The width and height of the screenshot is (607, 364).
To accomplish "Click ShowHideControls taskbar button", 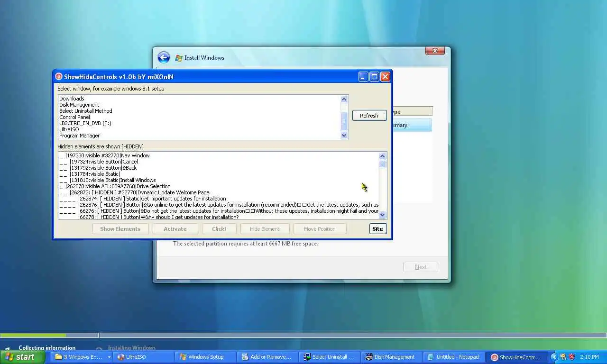I will point(516,357).
